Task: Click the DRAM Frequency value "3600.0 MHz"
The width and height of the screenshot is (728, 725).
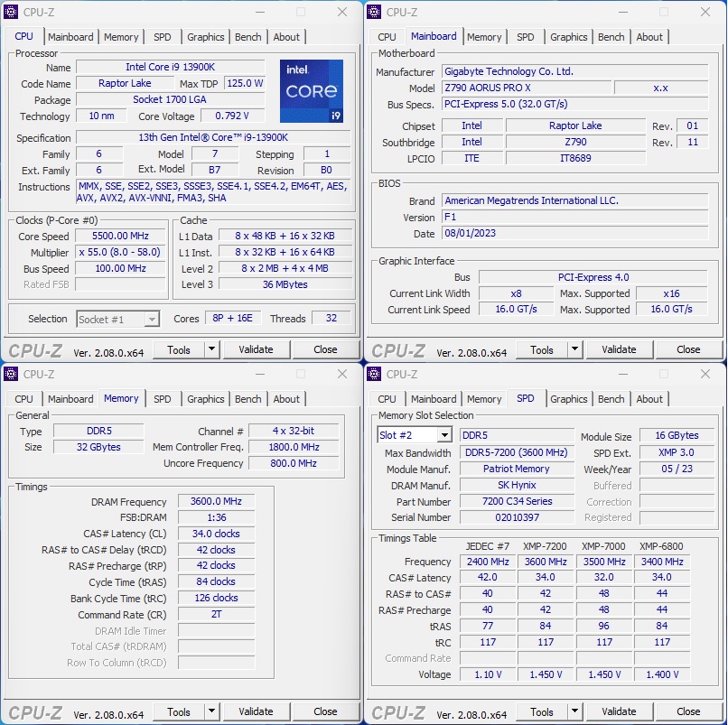Action: coord(217,501)
